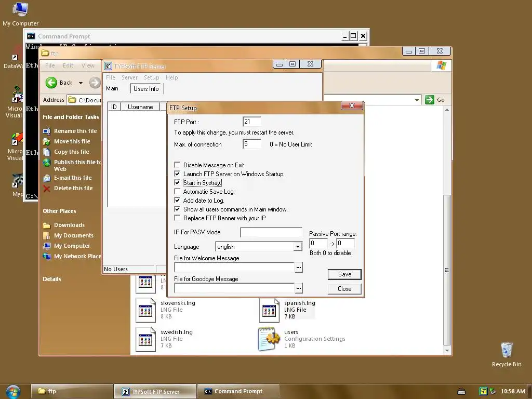Expand the Details section header
This screenshot has height=399, width=532.
(x=52, y=279)
